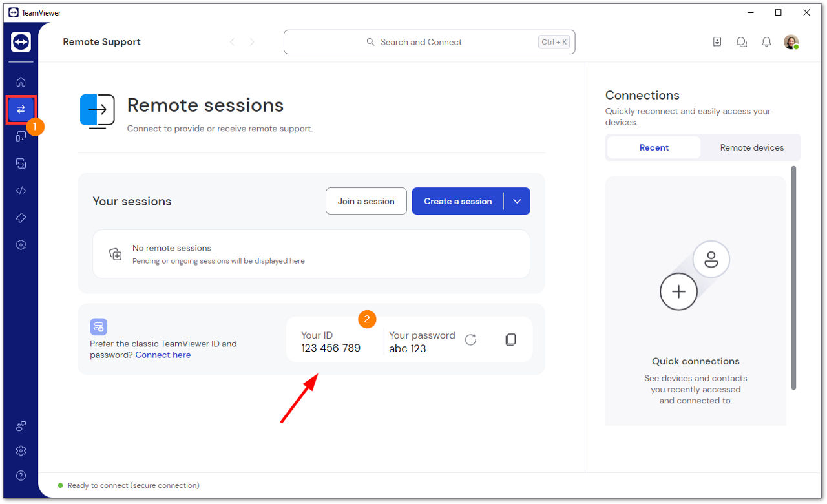Open the notifications bell icon
The image size is (827, 504).
coord(766,42)
